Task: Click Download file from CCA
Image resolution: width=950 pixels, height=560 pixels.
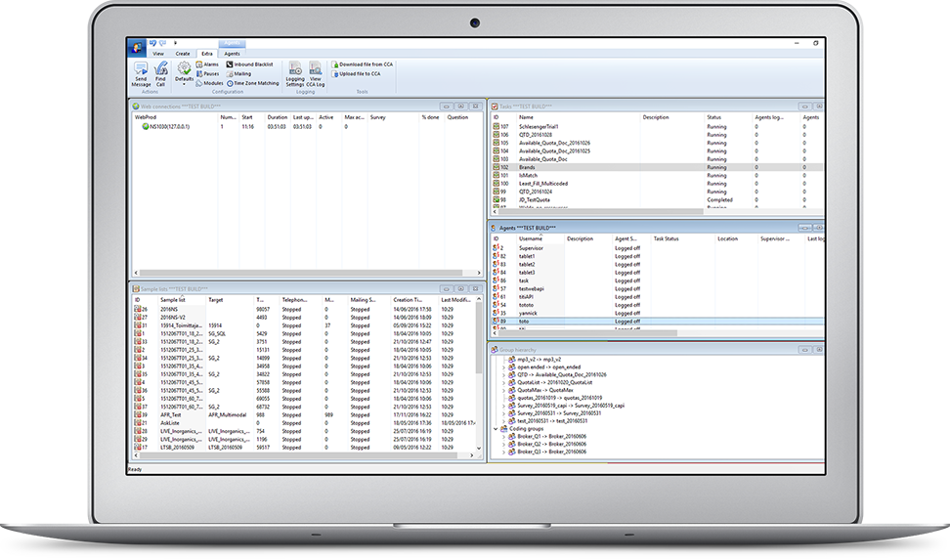Action: pyautogui.click(x=363, y=64)
